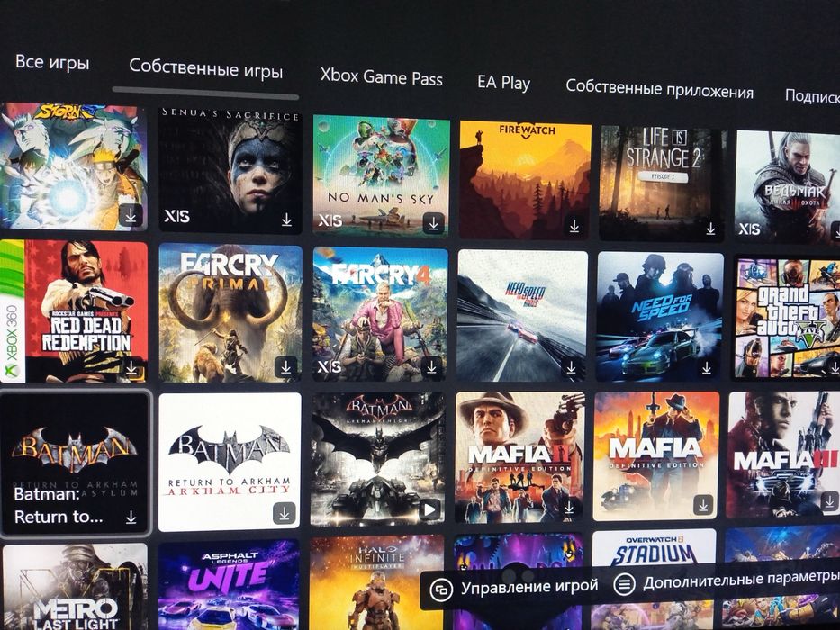Viewport: 840px width, 630px height.
Task: Click download icon on Far Cry 4
Action: point(431,367)
